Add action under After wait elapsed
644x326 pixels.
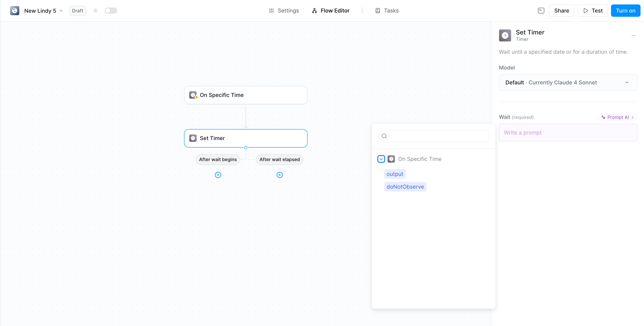[x=280, y=175]
